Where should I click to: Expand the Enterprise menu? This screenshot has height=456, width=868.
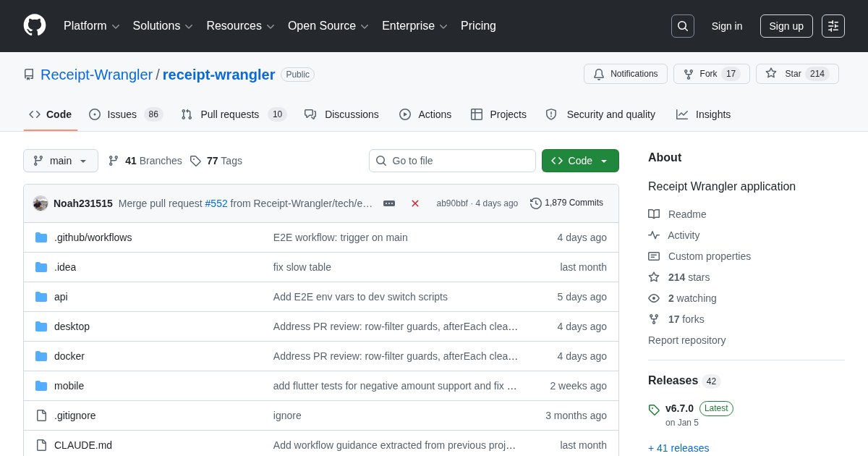(414, 26)
